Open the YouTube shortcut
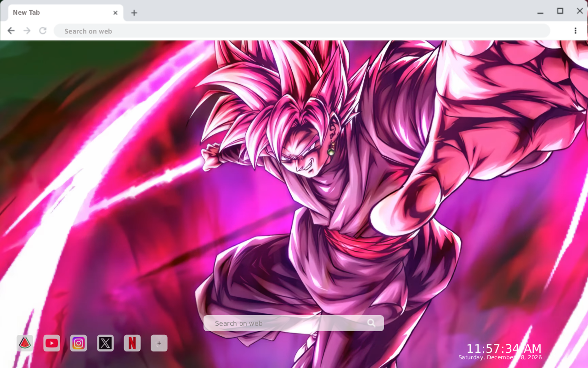This screenshot has width=588, height=368. [52, 343]
